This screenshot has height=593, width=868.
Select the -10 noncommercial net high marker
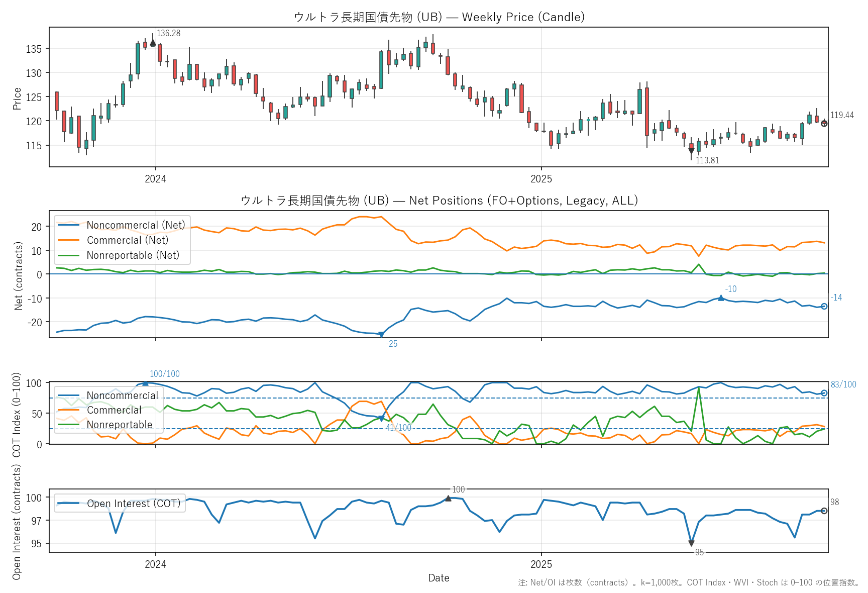pyautogui.click(x=721, y=298)
